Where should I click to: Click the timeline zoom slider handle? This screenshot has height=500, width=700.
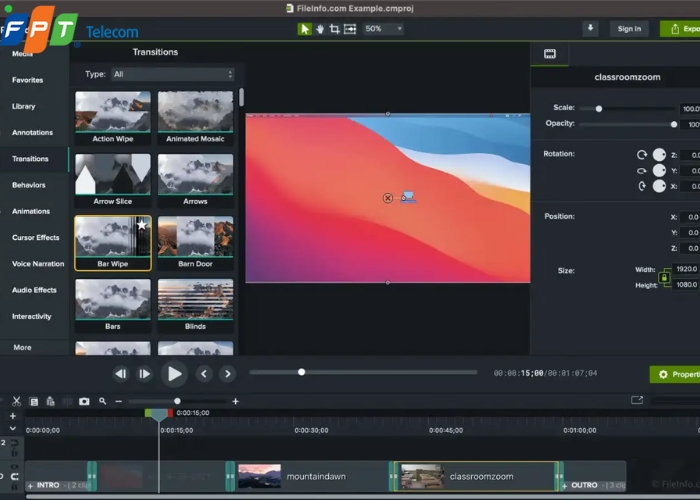(x=177, y=401)
